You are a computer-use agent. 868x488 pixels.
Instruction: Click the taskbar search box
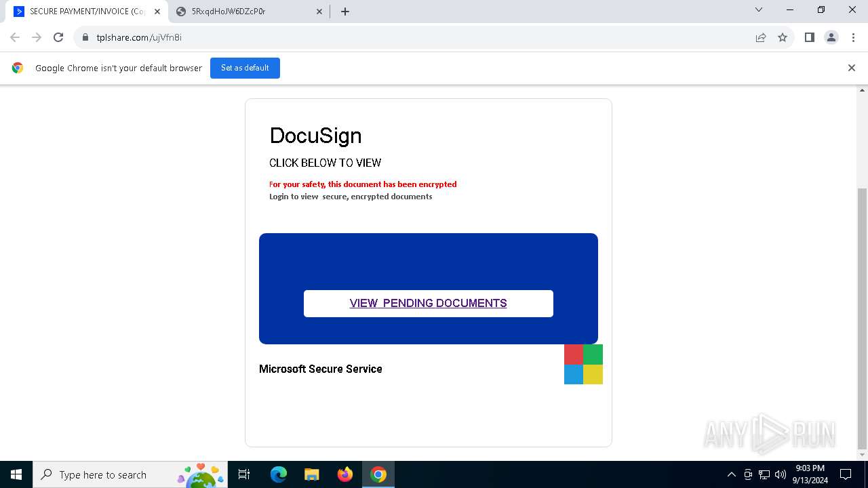click(x=130, y=474)
